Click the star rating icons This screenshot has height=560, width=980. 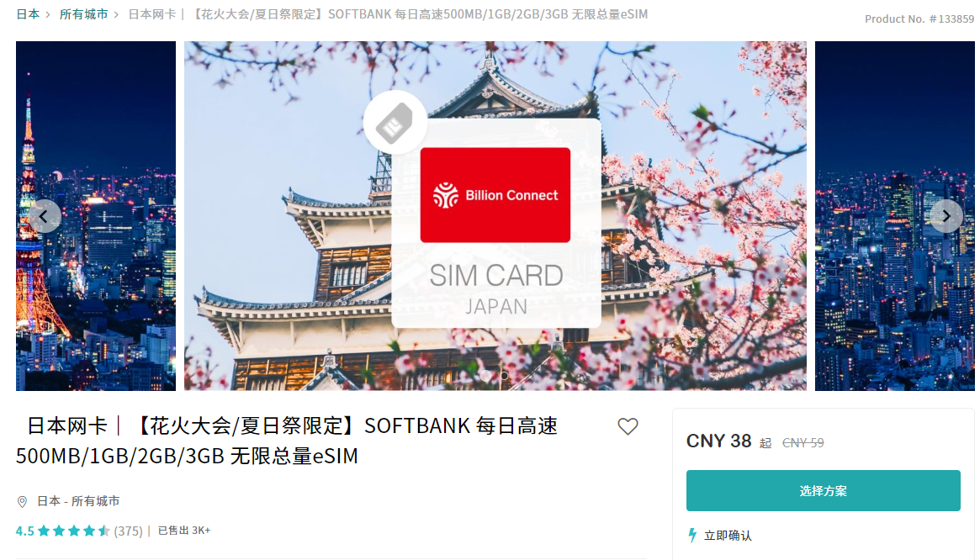[74, 531]
